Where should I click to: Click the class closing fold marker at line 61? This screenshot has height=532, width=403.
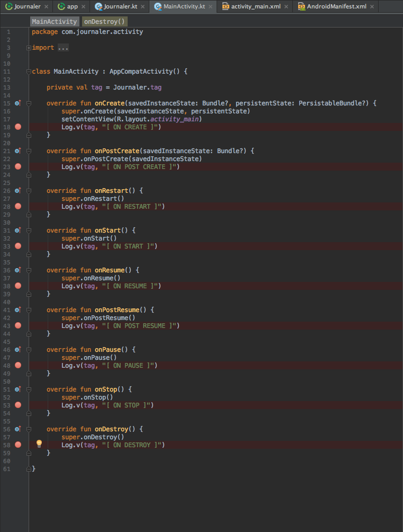[x=29, y=469]
